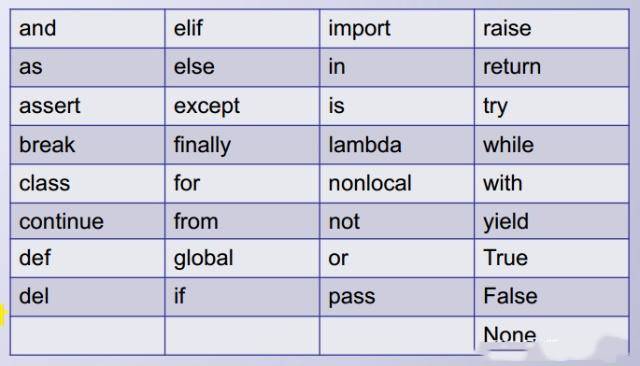Select the 'except' cell
This screenshot has height=366, width=640.
coord(242,106)
